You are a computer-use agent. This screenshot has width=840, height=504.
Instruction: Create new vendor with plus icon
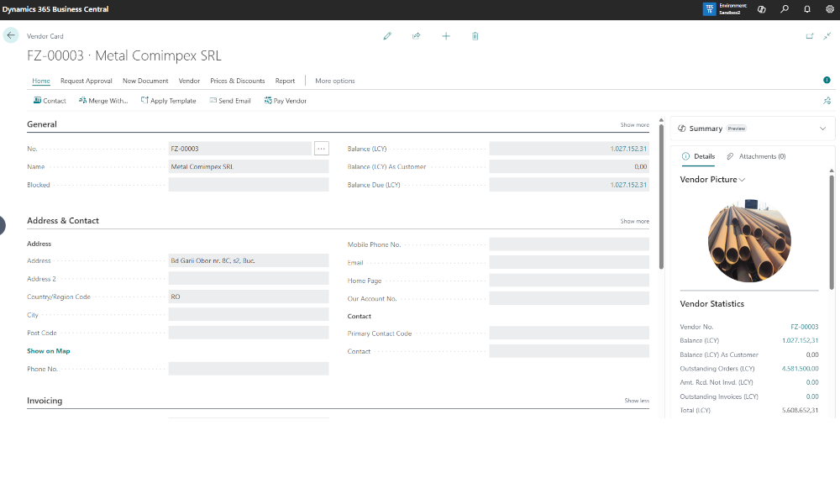[x=446, y=36]
